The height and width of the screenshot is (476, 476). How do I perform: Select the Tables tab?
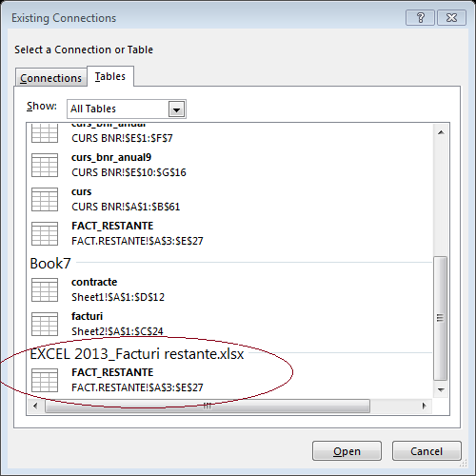(x=110, y=76)
